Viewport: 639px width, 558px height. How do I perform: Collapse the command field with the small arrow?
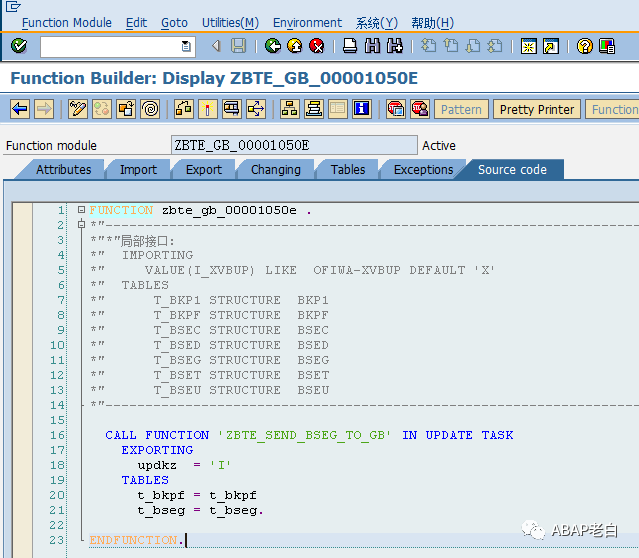point(216,46)
